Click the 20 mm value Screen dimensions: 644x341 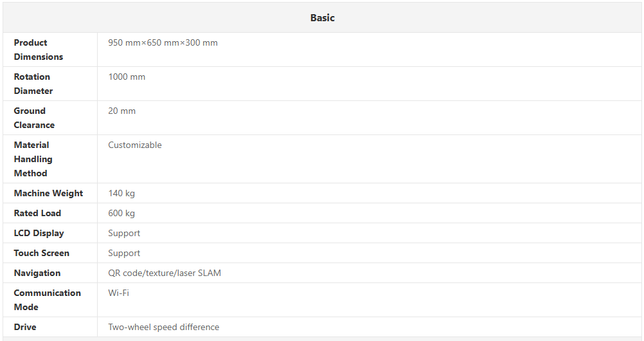click(122, 111)
